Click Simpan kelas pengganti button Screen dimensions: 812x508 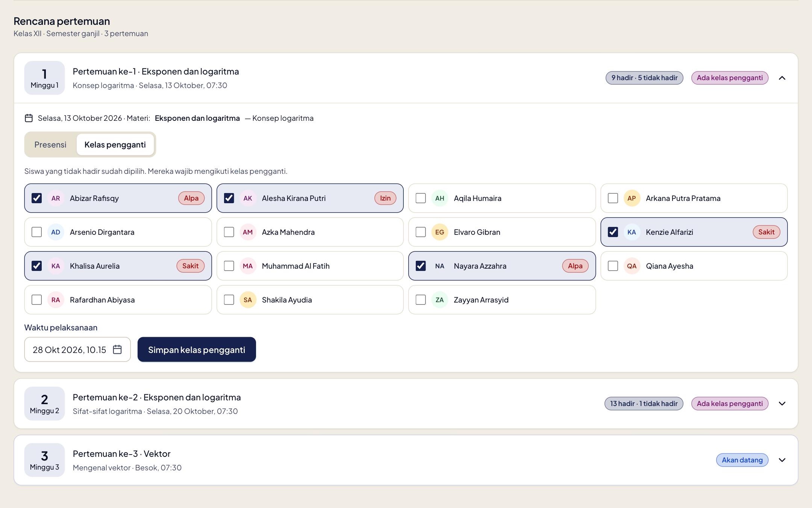click(197, 349)
